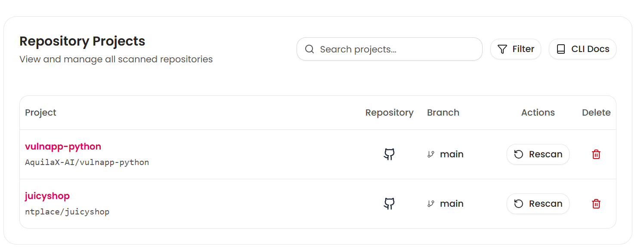Open the CLI Docs page

pyautogui.click(x=582, y=49)
